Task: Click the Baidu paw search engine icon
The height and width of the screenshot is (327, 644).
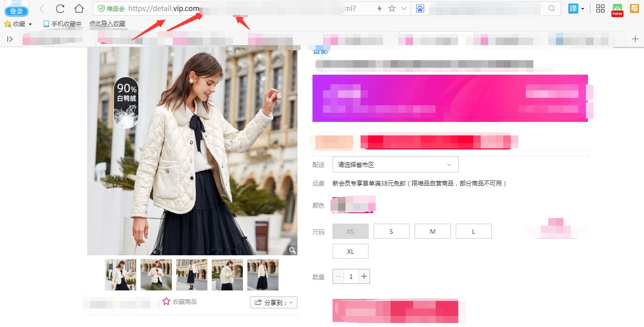Action: coord(420,9)
